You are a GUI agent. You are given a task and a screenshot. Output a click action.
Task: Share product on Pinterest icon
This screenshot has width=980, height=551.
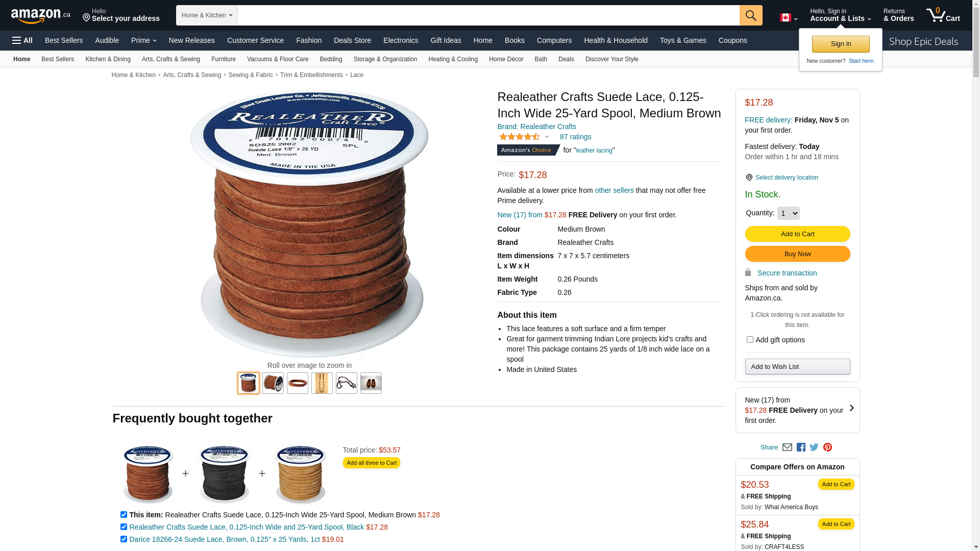[827, 447]
